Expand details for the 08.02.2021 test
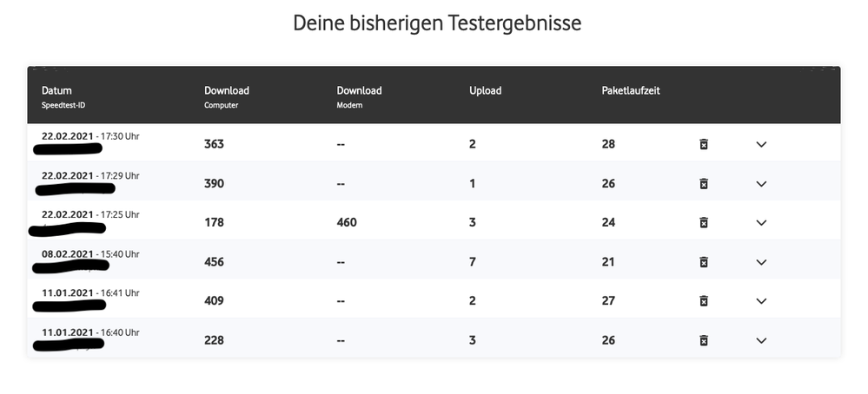Image resolution: width=868 pixels, height=394 pixels. point(761,262)
